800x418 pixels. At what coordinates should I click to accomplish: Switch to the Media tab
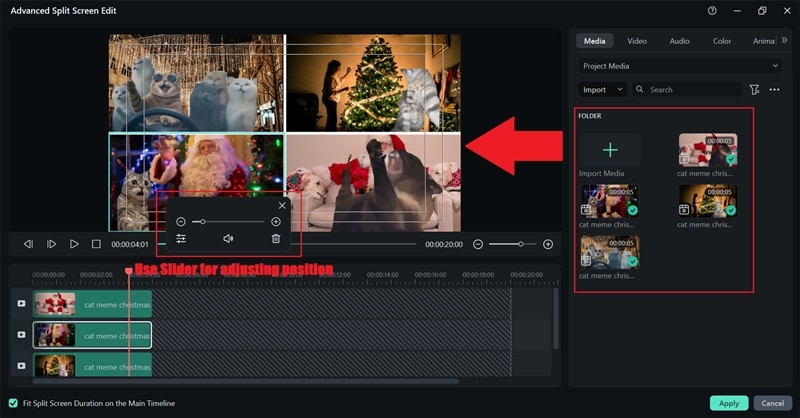pyautogui.click(x=594, y=41)
